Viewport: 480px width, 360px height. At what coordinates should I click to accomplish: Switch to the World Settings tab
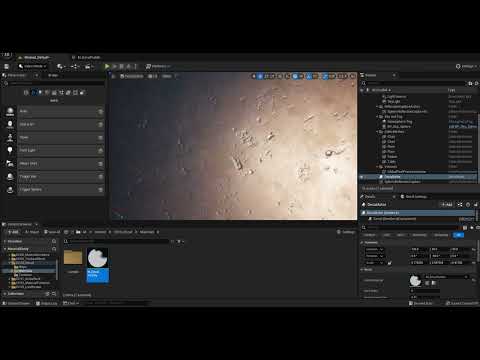414,197
